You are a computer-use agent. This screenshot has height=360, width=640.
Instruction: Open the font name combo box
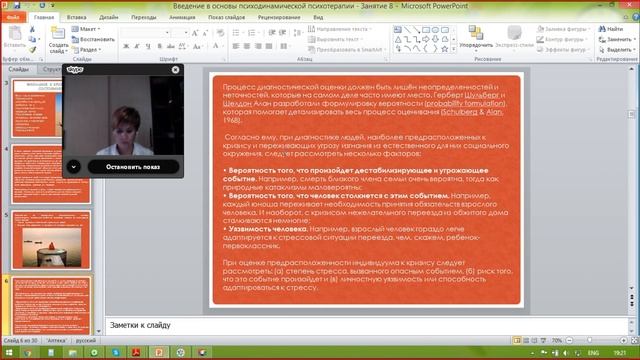146,33
